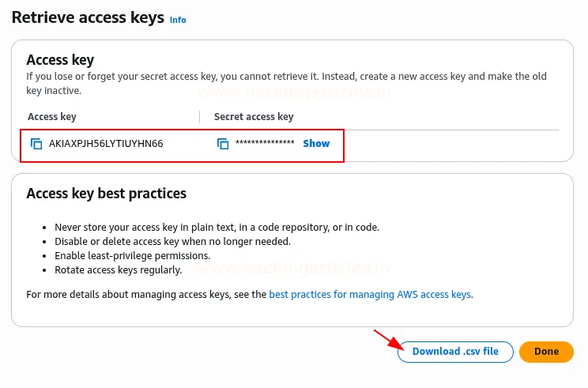Click the masked secret key asterisks
The height and width of the screenshot is (388, 588).
265,144
